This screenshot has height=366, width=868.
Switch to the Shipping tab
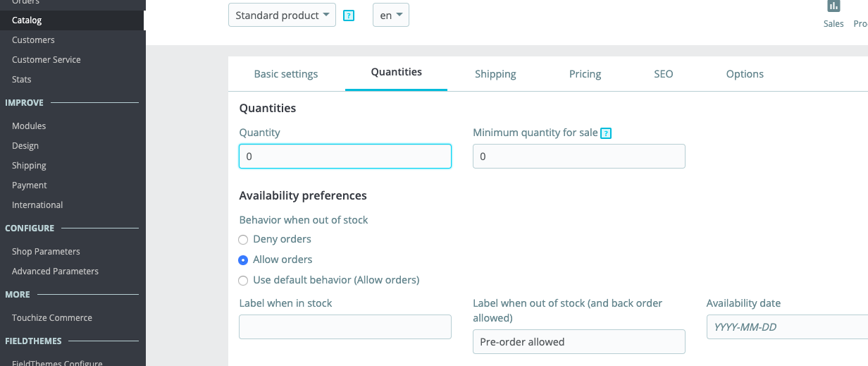point(495,74)
